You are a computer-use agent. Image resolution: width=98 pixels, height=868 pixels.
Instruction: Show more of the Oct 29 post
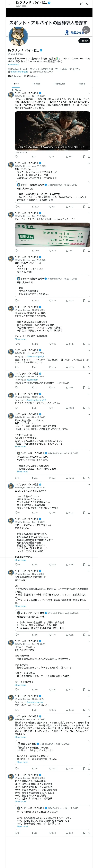click(20, 339)
